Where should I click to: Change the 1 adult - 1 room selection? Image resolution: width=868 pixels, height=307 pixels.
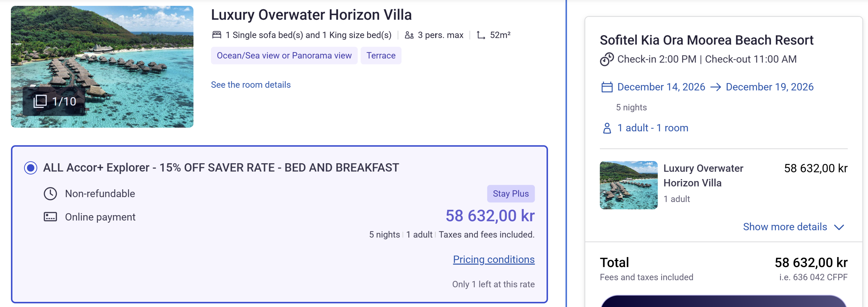point(652,128)
